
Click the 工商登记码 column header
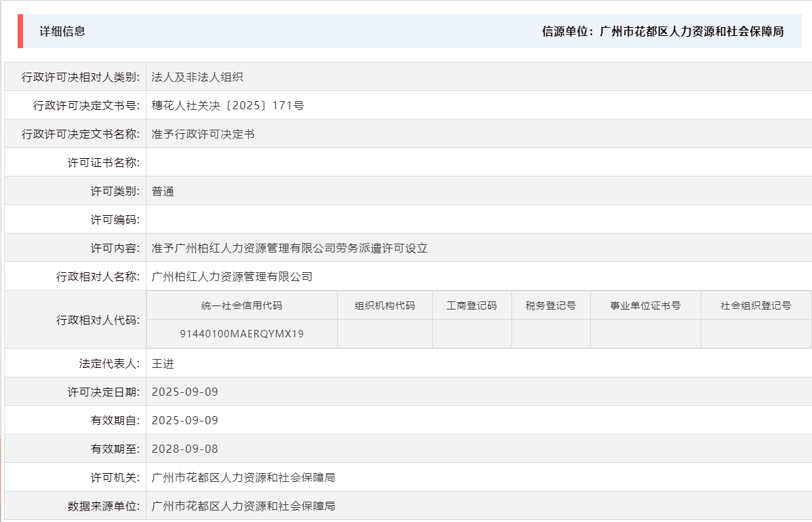coord(473,305)
